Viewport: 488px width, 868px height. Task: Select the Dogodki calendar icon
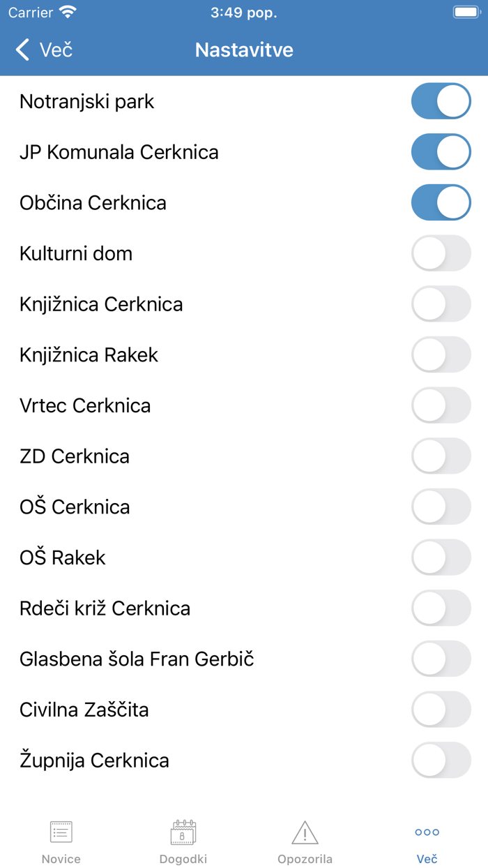tap(183, 832)
